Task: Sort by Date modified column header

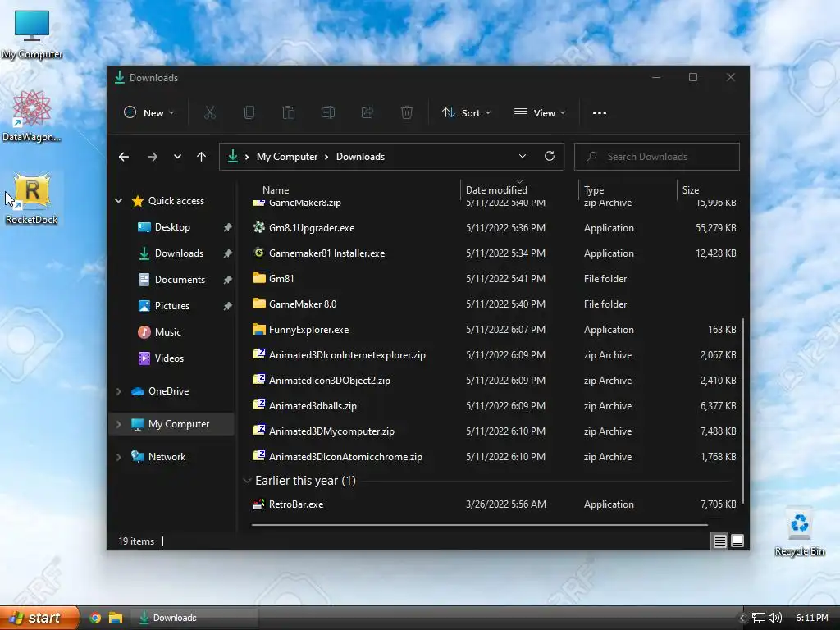Action: pyautogui.click(x=496, y=189)
